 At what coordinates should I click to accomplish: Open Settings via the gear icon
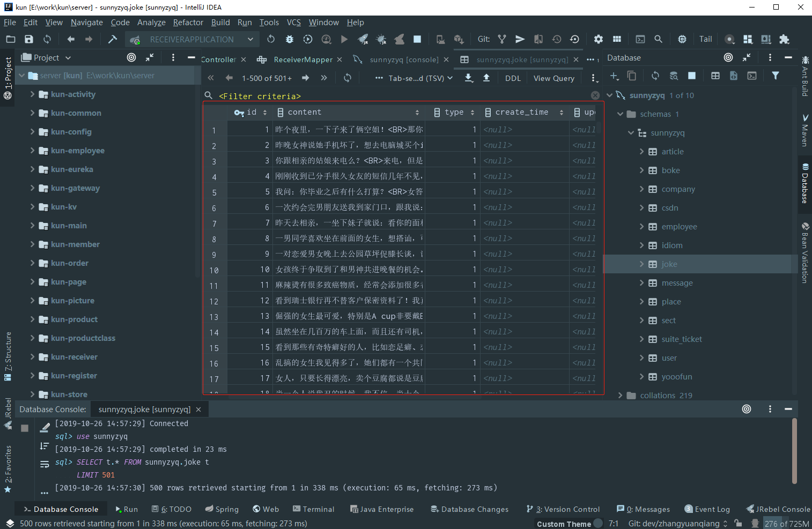[x=599, y=39]
